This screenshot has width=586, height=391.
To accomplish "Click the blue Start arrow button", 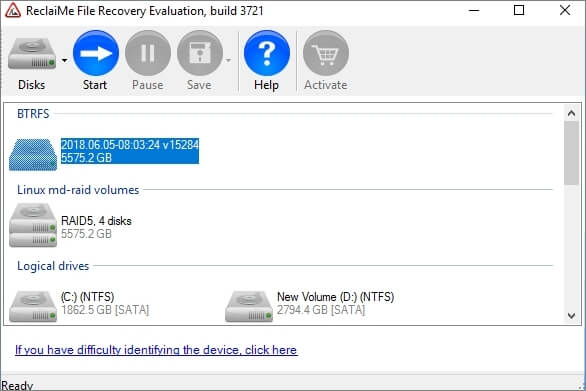I will point(96,53).
